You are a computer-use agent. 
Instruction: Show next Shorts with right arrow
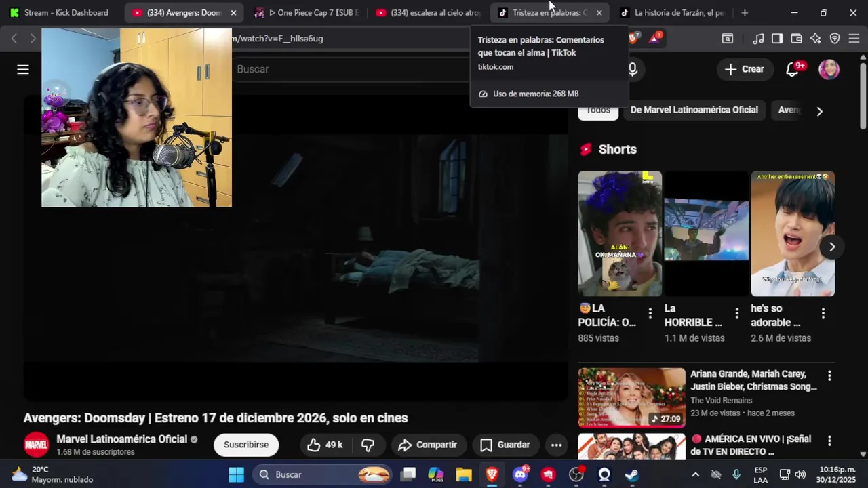pos(831,247)
